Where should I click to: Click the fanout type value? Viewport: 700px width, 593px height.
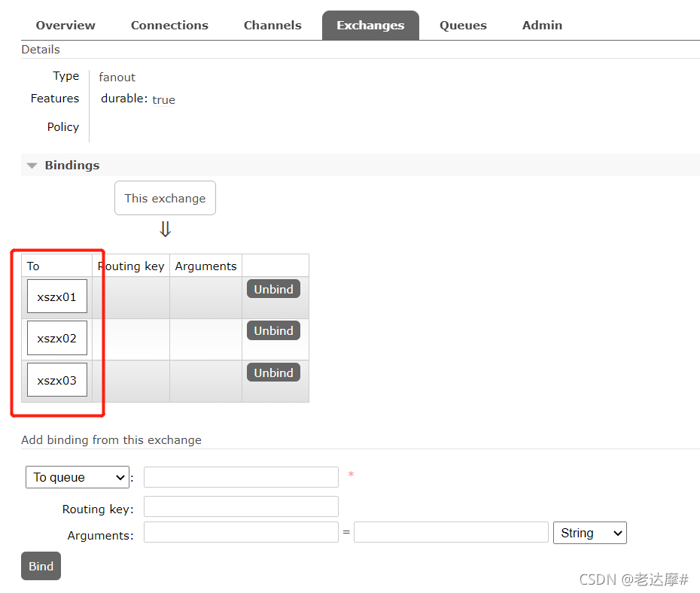click(x=117, y=78)
